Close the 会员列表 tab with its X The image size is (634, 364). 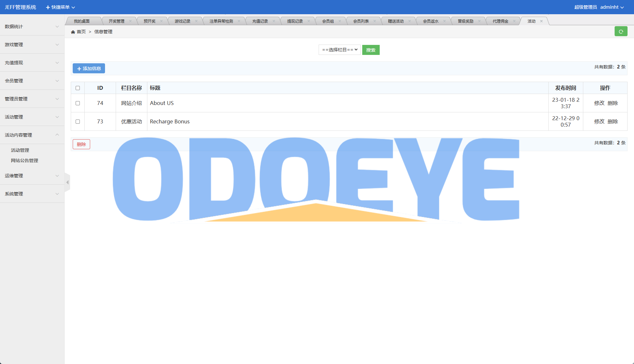375,21
